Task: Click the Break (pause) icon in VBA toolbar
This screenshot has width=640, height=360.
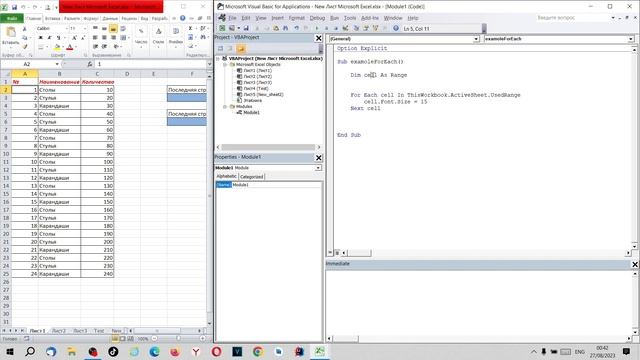Action: point(326,28)
